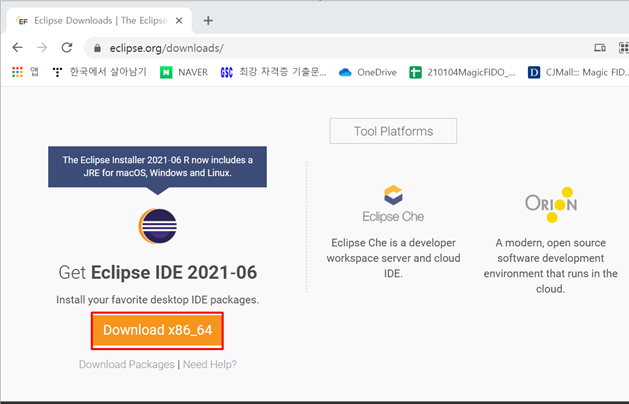Image resolution: width=629 pixels, height=404 pixels.
Task: Click the Eclipse Che logo
Action: point(393,204)
